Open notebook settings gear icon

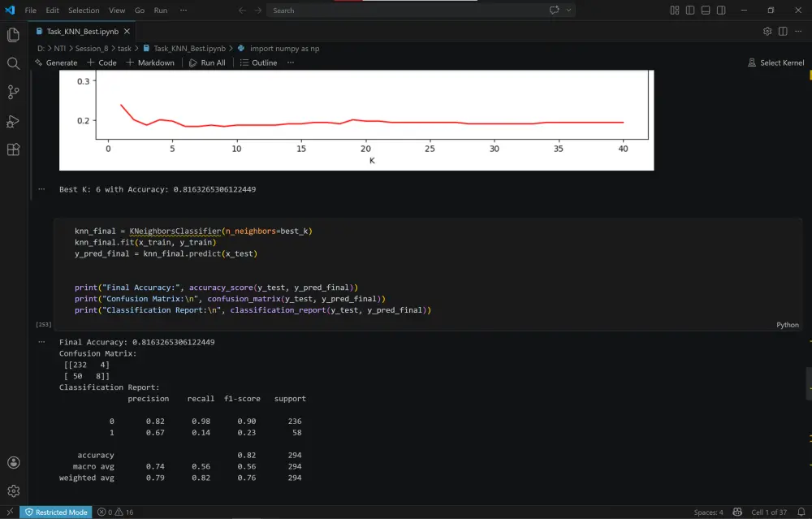767,31
